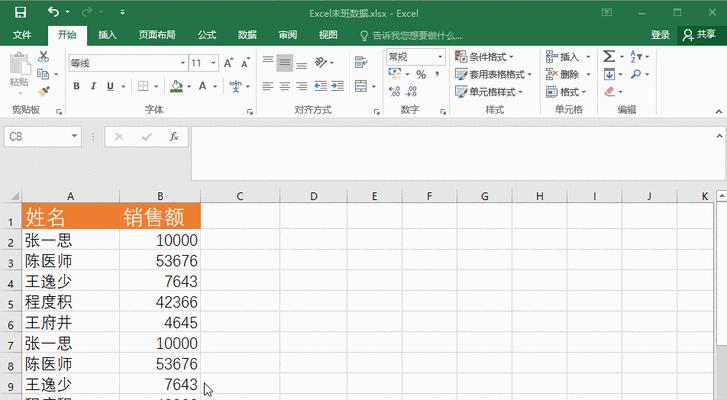Expand 删除 cells dropdown

[588, 74]
